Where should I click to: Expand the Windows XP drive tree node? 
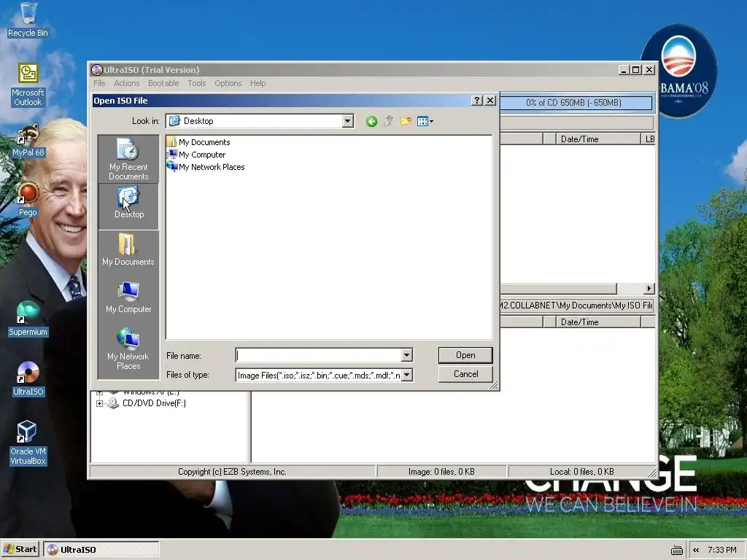99,392
